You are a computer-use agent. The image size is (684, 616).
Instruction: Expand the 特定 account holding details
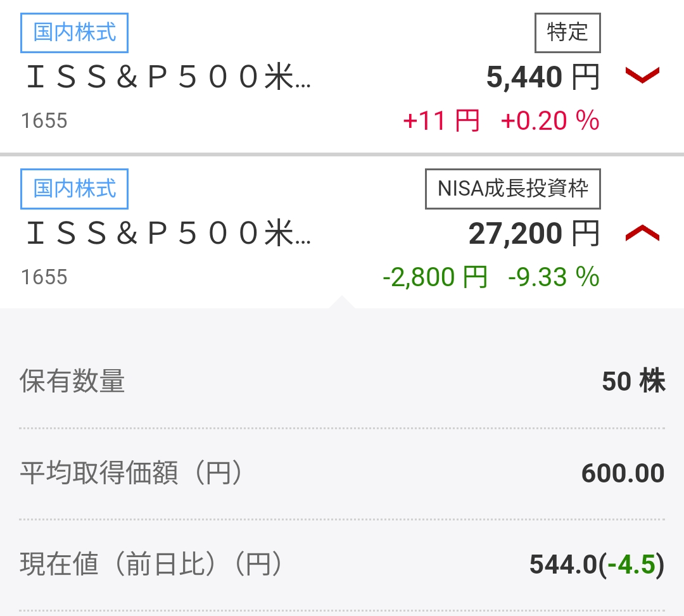tap(642, 75)
